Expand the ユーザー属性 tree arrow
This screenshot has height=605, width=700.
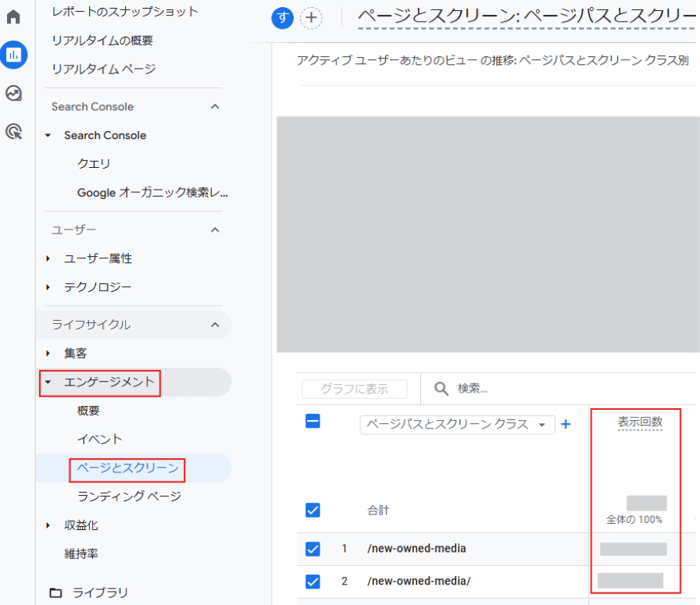pos(48,258)
